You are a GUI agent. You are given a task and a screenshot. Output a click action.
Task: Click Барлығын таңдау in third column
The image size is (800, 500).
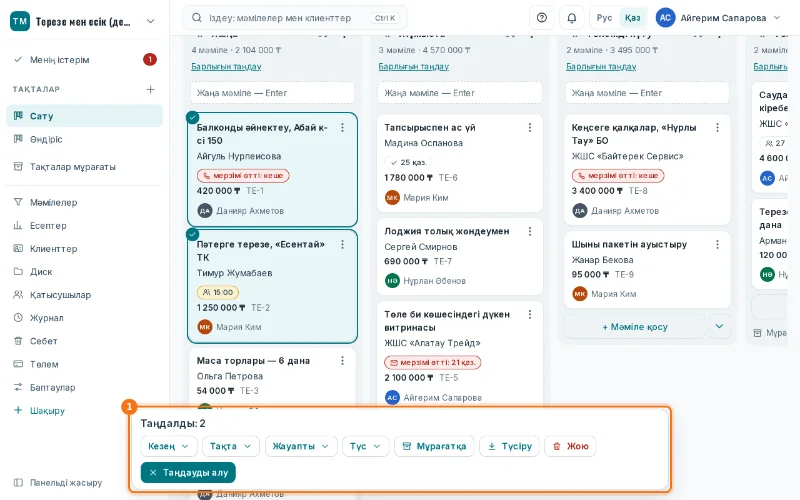(x=601, y=66)
